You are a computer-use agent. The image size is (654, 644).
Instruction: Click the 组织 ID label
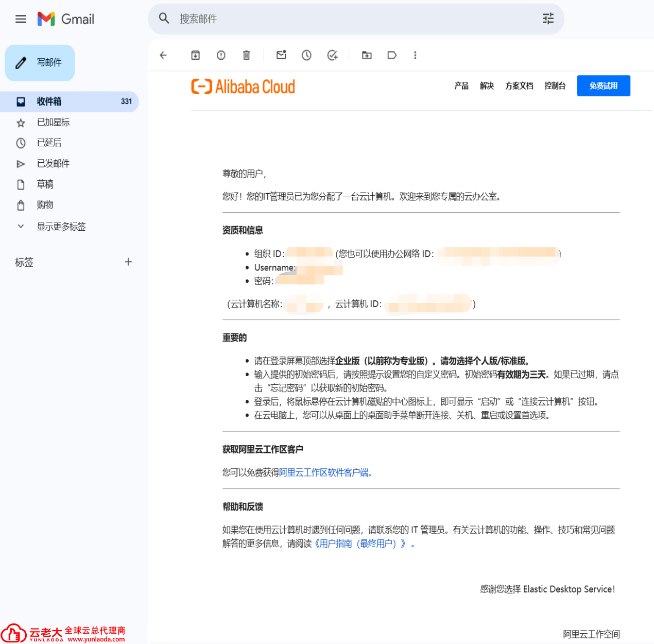tap(269, 253)
